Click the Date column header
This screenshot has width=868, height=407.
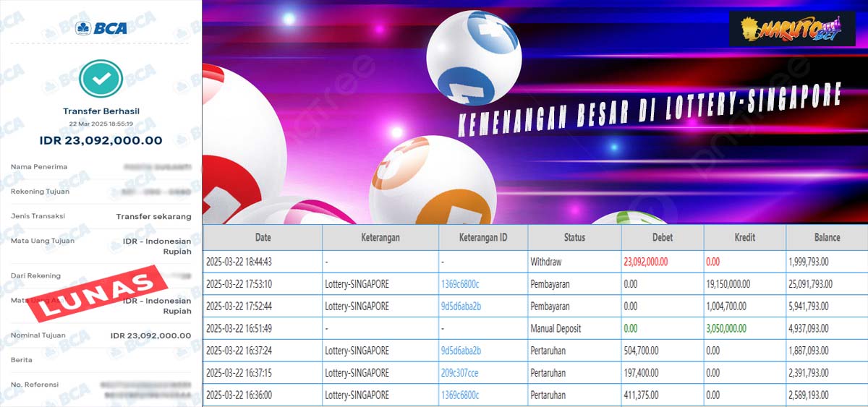click(263, 237)
